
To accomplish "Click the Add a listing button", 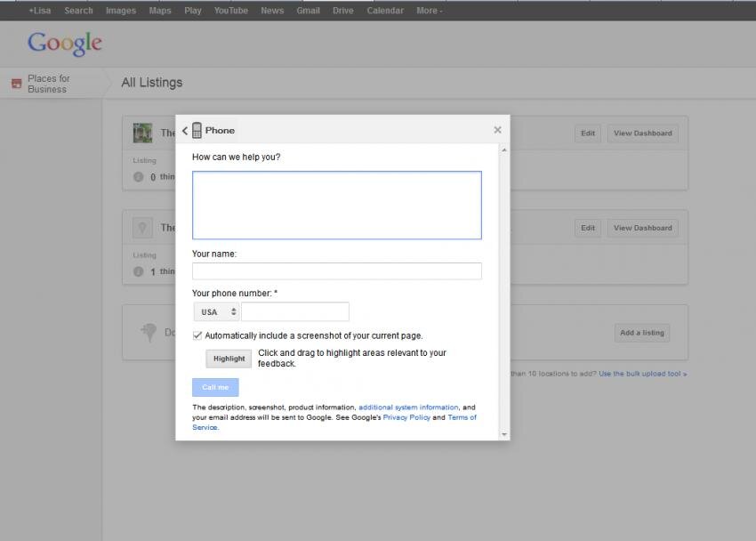I will (x=642, y=333).
